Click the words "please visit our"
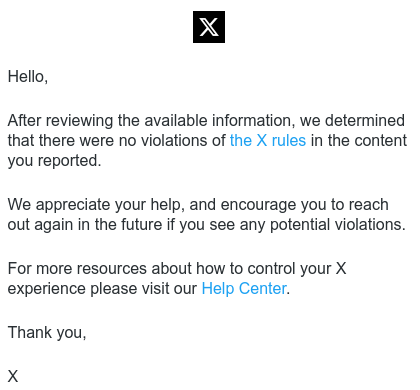 pyautogui.click(x=143, y=289)
